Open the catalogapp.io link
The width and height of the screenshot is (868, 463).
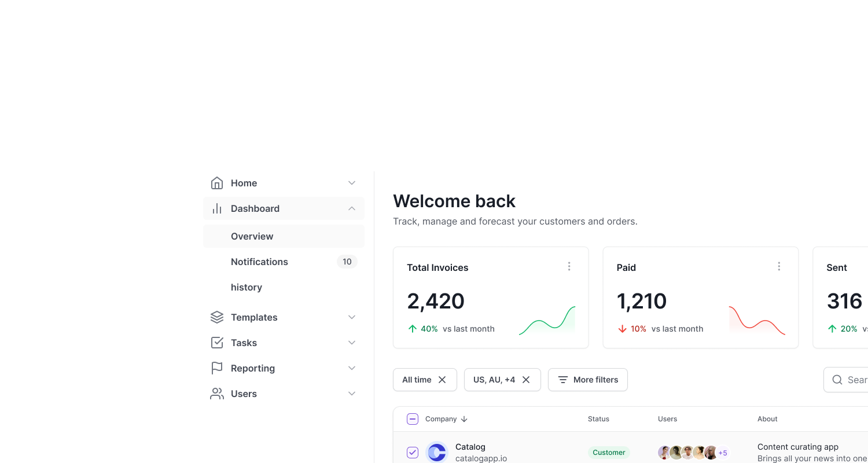point(481,458)
